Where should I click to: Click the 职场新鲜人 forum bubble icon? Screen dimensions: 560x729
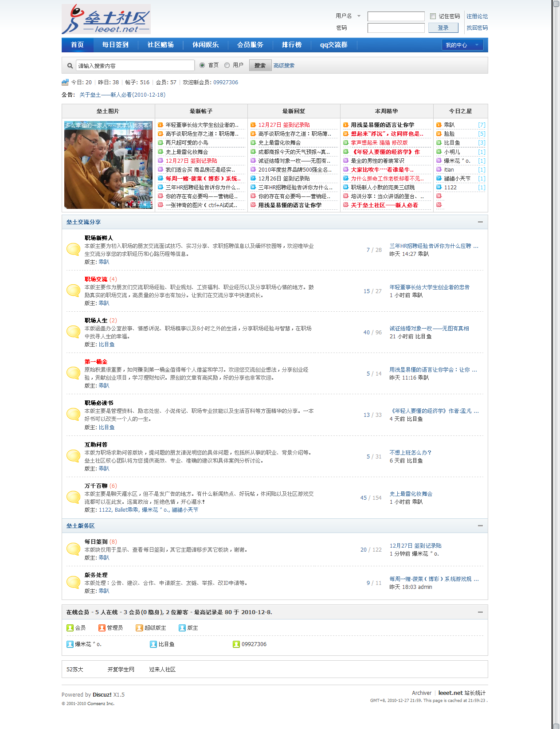[x=73, y=249]
